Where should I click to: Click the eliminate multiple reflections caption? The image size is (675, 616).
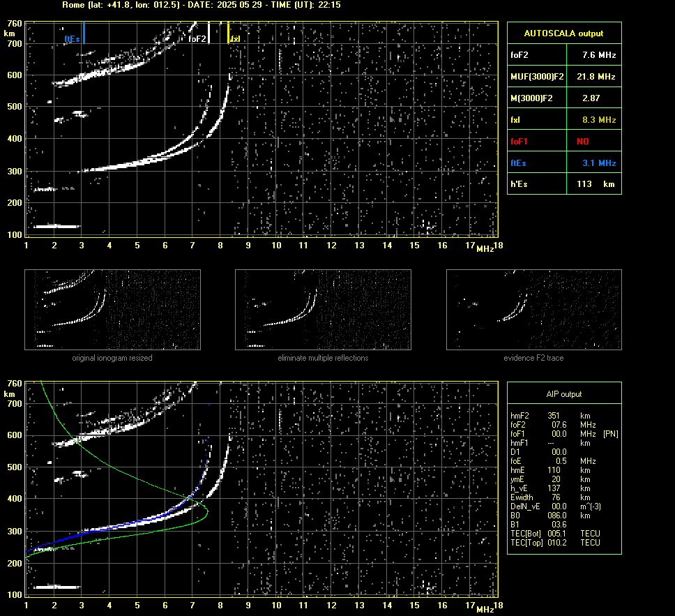click(x=323, y=358)
